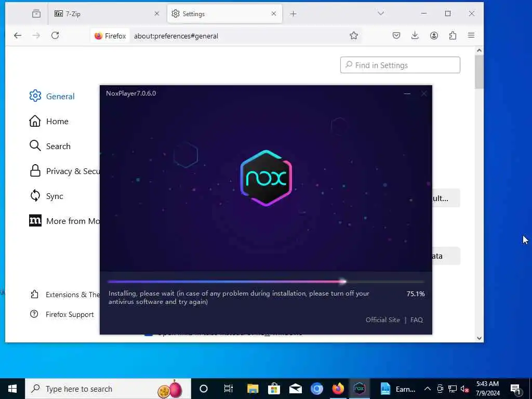Open the Search settings category
532x399 pixels.
pos(50,146)
